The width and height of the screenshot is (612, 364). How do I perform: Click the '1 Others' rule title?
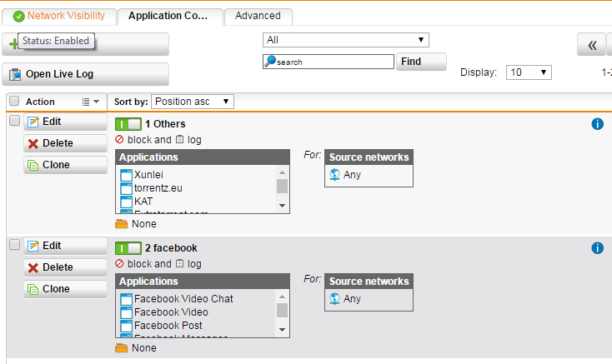point(165,124)
